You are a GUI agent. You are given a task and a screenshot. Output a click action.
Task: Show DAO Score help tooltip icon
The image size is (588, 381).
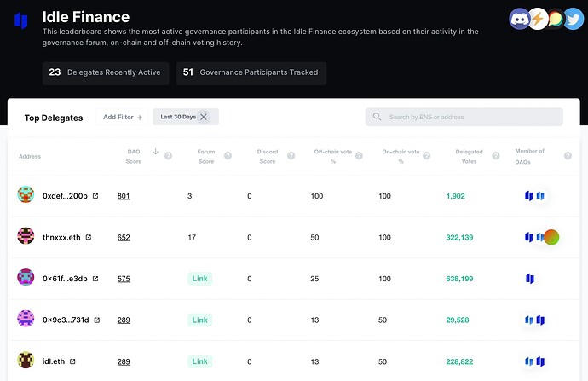(x=169, y=156)
